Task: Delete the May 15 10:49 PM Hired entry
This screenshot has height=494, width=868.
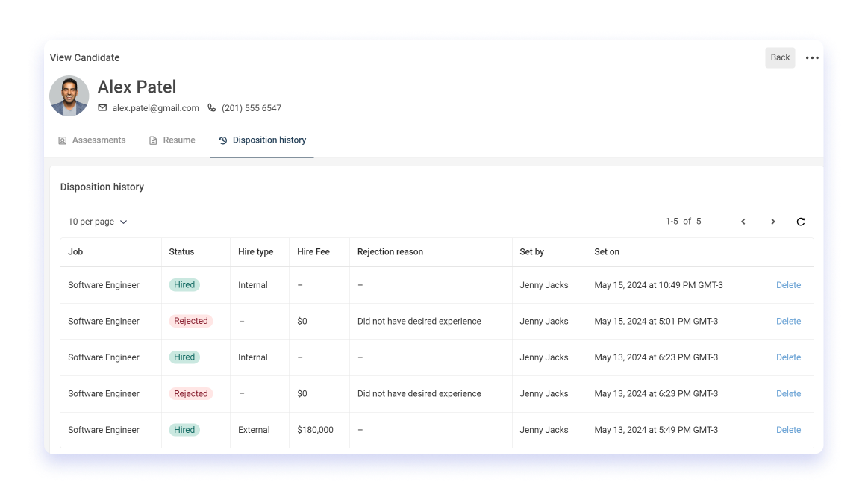Action: click(x=788, y=285)
